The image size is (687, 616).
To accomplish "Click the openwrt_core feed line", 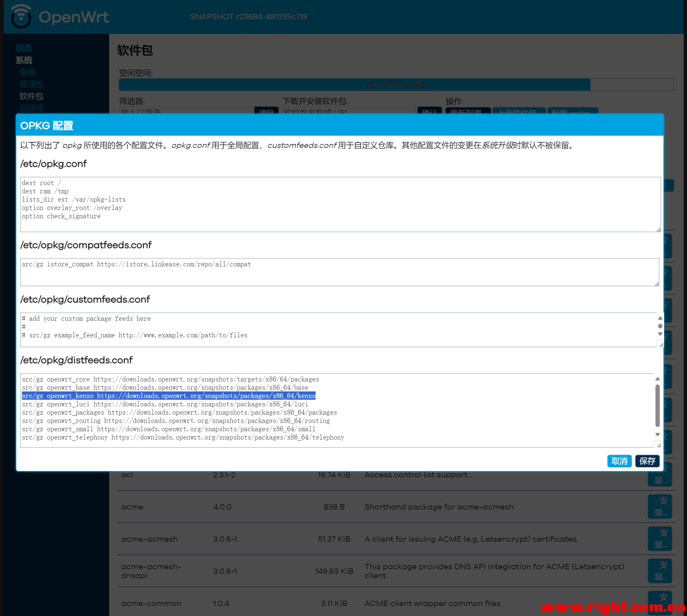I will point(170,379).
